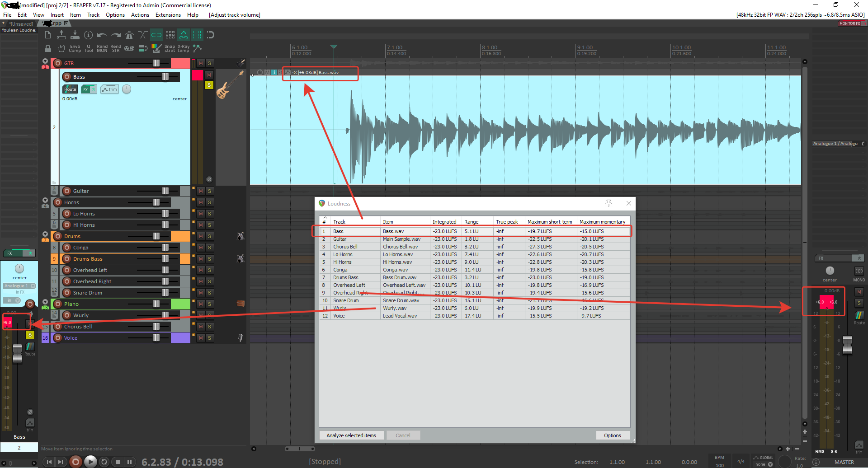868x468 pixels.
Task: Unsolo the Bass track
Action: click(209, 85)
